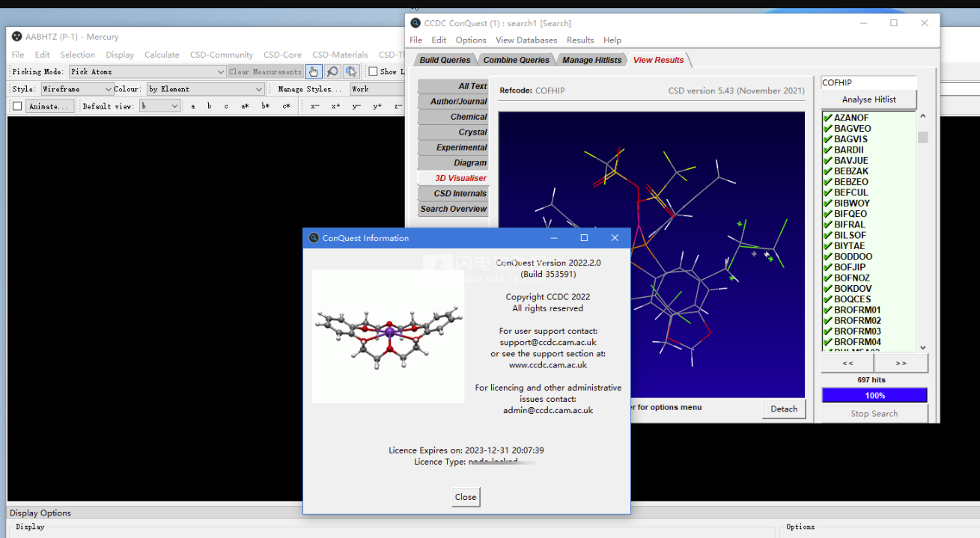View along c axis in Mercury
980x538 pixels.
coord(226,106)
